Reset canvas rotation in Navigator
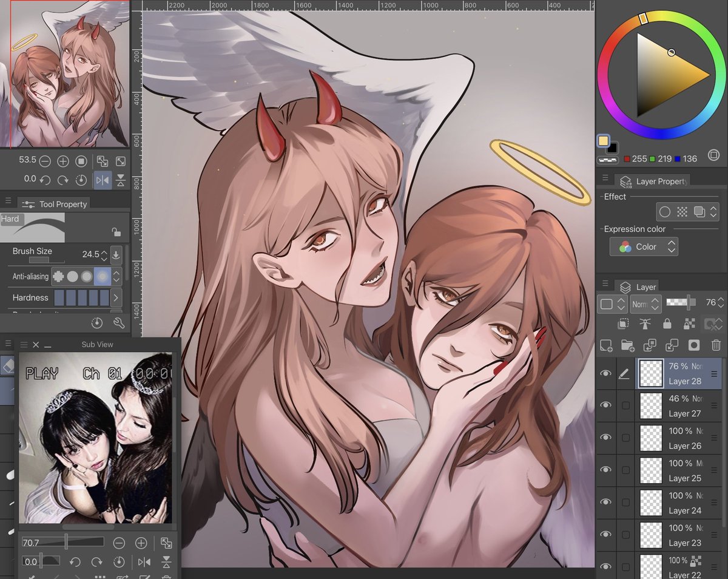Viewport: 728px width, 579px height. 81,180
